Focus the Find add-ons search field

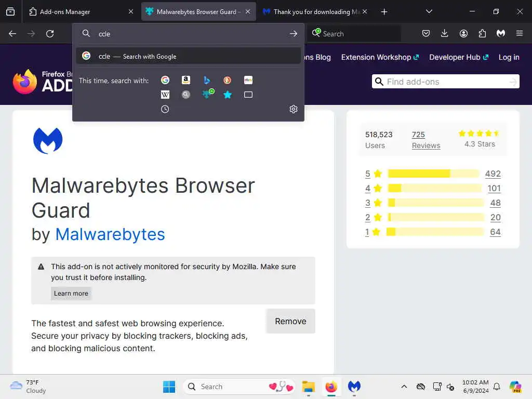445,82
